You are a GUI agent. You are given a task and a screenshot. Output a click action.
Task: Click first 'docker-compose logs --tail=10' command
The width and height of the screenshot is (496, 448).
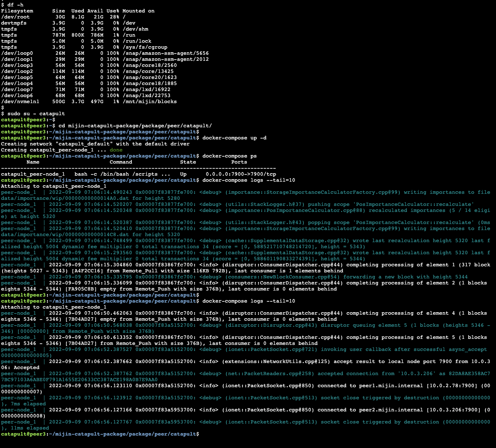click(249, 180)
